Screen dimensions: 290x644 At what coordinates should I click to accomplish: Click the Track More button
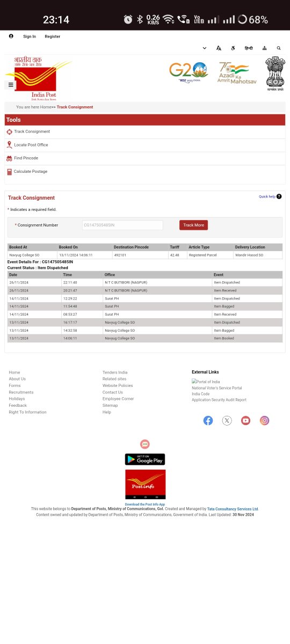(x=193, y=225)
